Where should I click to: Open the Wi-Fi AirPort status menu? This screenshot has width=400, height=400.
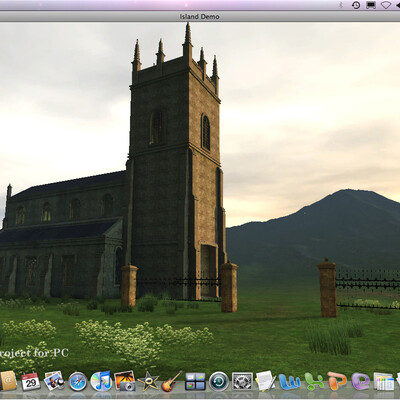pyautogui.click(x=386, y=5)
